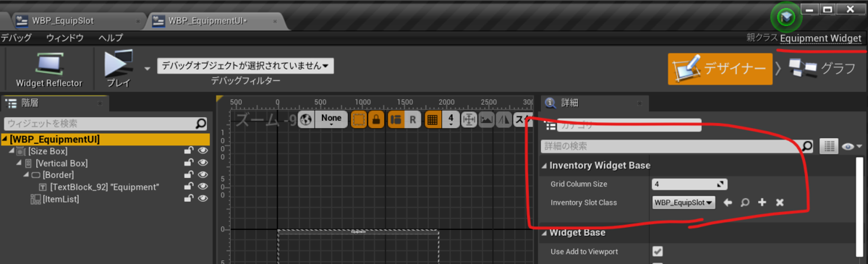Screen dimensions: 868x264
Task: Click the mirror flip icon in viewport toolbar
Action: [504, 119]
